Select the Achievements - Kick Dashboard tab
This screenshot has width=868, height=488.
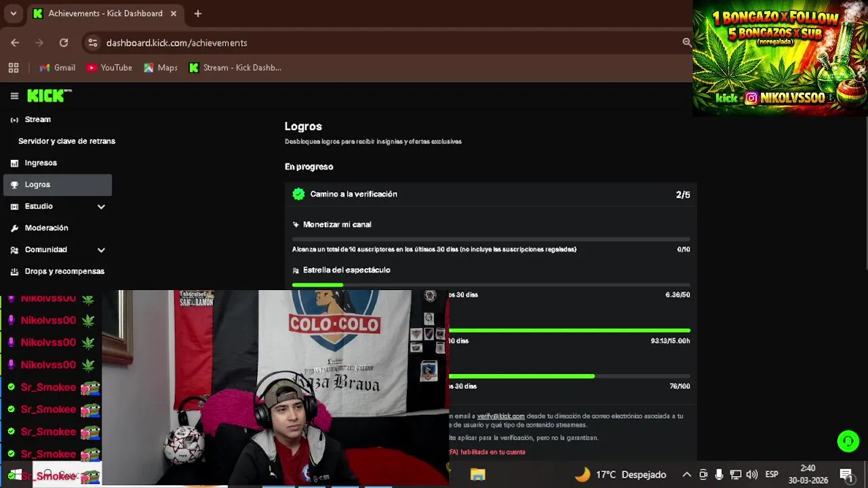click(x=105, y=14)
